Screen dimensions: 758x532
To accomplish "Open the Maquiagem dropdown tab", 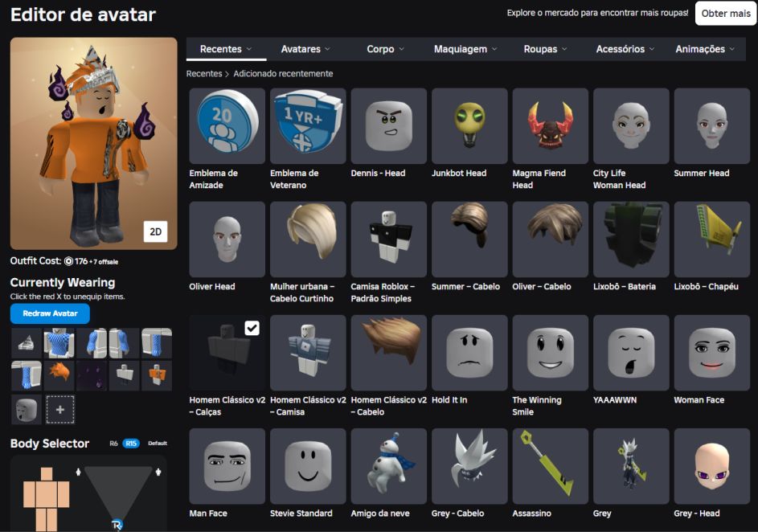I will pyautogui.click(x=465, y=49).
